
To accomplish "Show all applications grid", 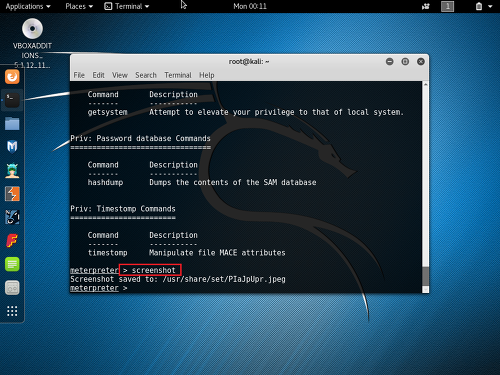I will 12,311.
